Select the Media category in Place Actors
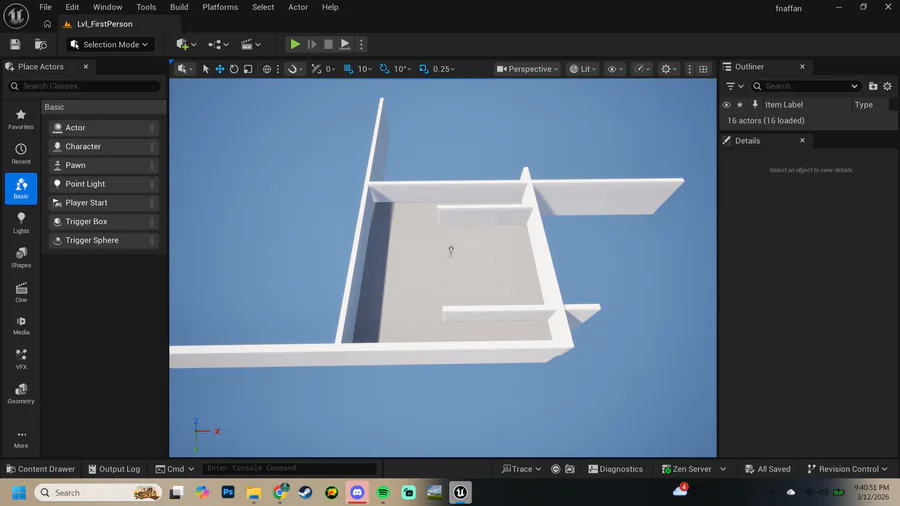Screen dimensions: 900x506 coord(21,325)
